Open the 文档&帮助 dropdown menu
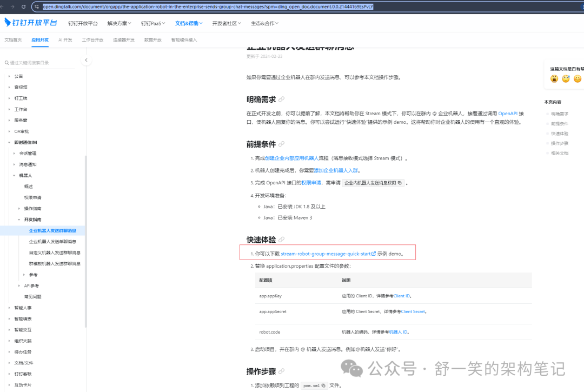The height and width of the screenshot is (392, 584). pos(189,23)
